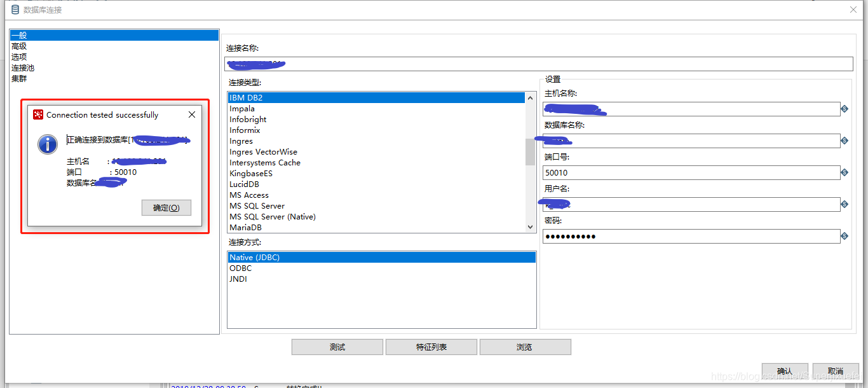The width and height of the screenshot is (868, 388).
Task: Focus the 密码 password field
Action: pyautogui.click(x=691, y=236)
